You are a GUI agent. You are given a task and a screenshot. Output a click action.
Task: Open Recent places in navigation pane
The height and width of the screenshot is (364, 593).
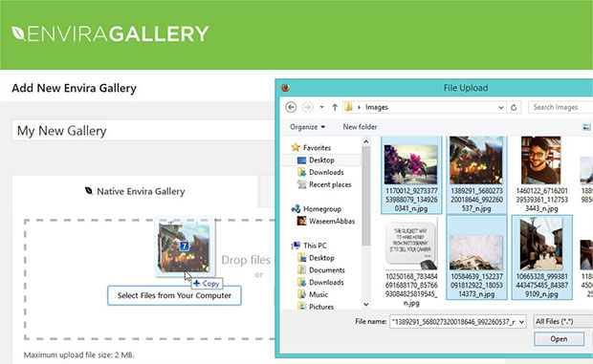[x=324, y=184]
